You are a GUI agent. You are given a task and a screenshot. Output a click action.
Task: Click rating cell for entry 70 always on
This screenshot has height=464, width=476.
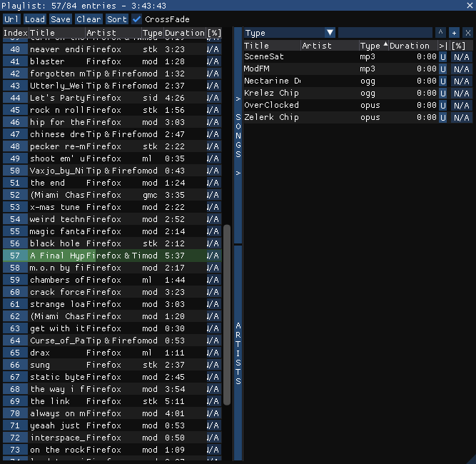coord(214,413)
